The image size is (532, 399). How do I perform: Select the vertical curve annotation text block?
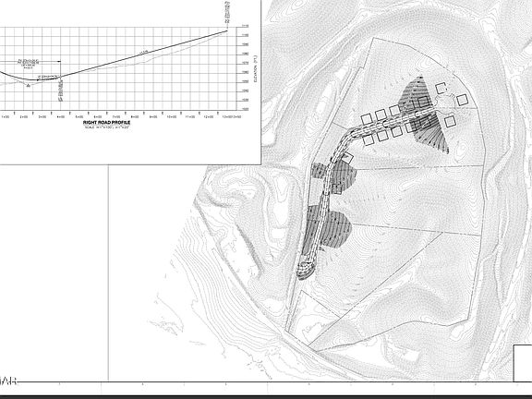pyautogui.click(x=29, y=64)
